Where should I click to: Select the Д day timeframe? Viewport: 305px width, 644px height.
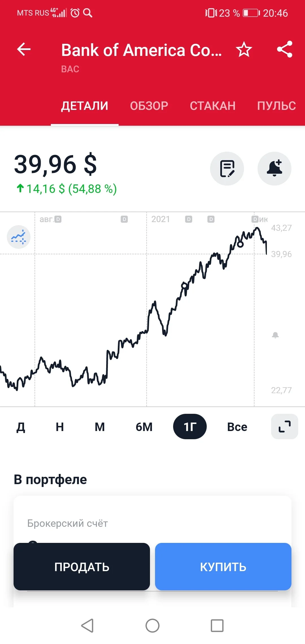[x=21, y=427]
